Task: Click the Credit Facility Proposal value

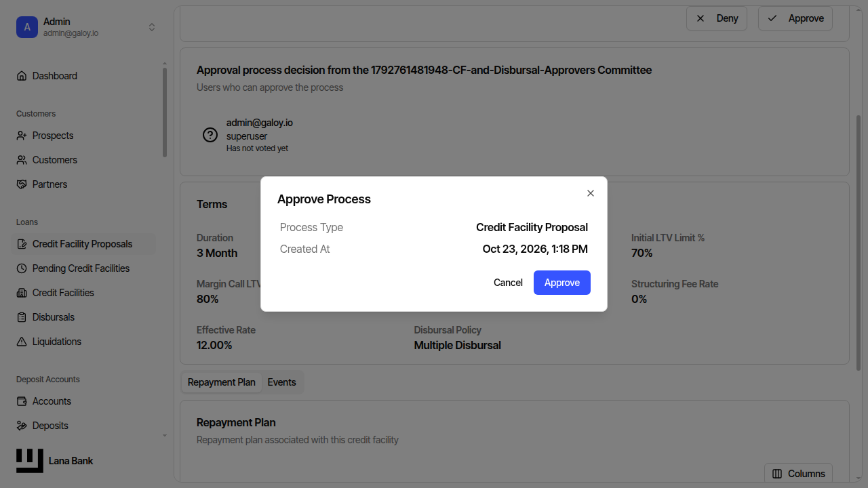Action: click(532, 227)
